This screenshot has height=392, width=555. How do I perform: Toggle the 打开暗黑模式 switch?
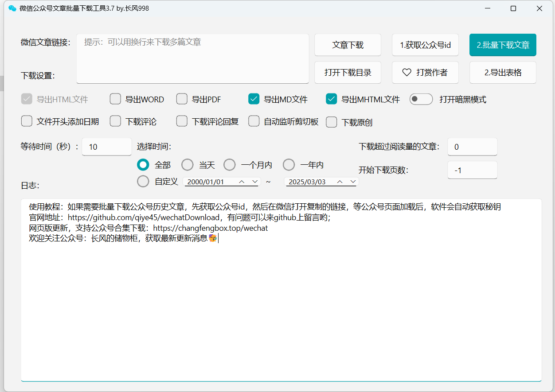pyautogui.click(x=421, y=99)
